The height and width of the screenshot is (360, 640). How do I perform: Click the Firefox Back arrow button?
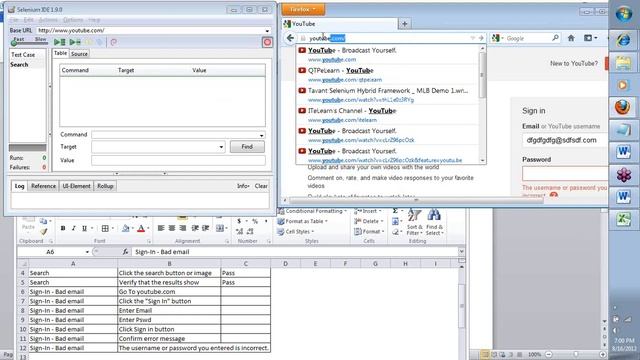[290, 38]
